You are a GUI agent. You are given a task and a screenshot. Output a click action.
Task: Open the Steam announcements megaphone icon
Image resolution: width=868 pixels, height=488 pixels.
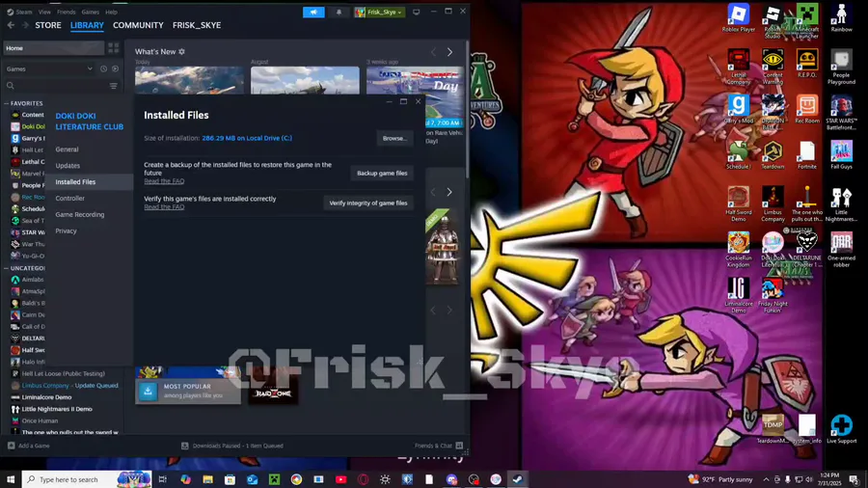pyautogui.click(x=313, y=12)
